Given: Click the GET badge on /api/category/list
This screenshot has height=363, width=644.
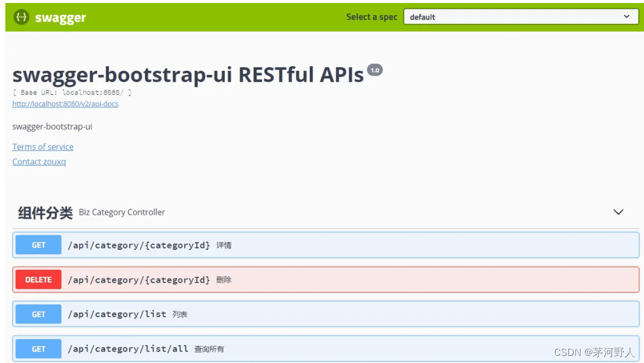Looking at the screenshot, I should click(38, 314).
